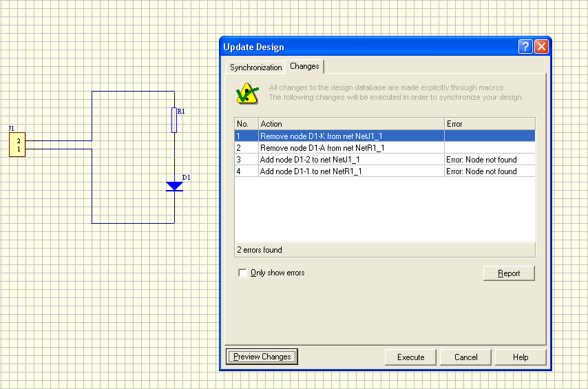Select row 'Remove node D1-K from net NetJ1_1'
The height and width of the screenshot is (389, 588).
click(385, 136)
